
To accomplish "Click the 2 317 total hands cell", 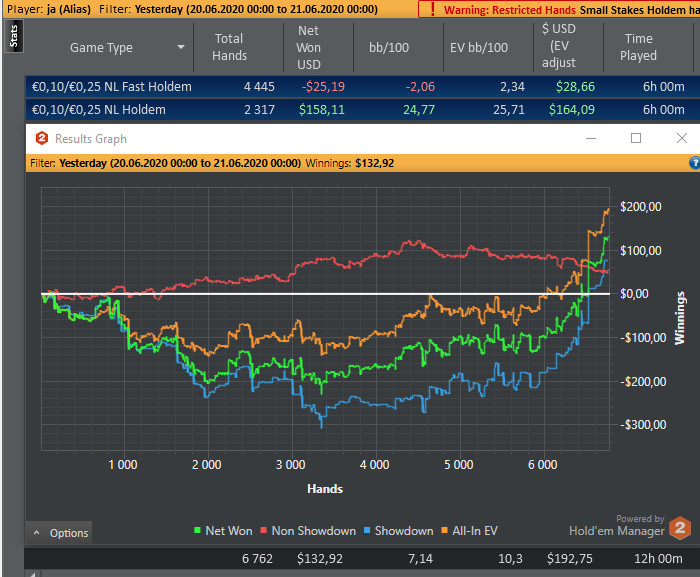I will pos(259,109).
